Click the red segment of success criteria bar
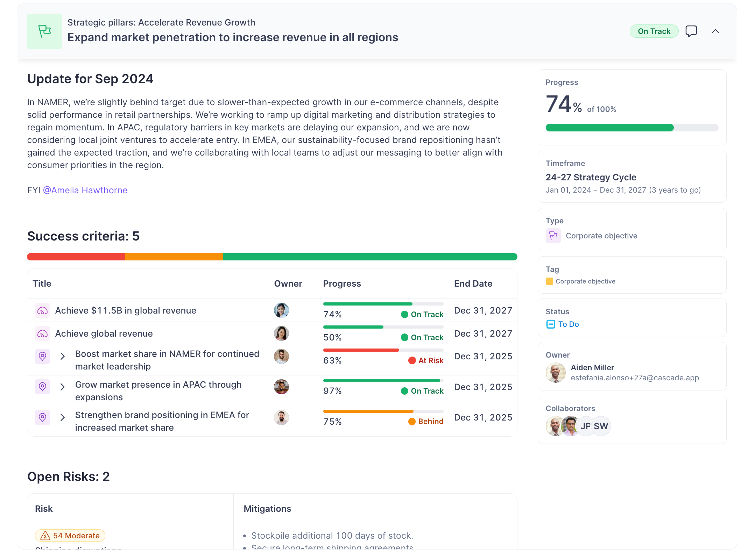 pyautogui.click(x=76, y=257)
